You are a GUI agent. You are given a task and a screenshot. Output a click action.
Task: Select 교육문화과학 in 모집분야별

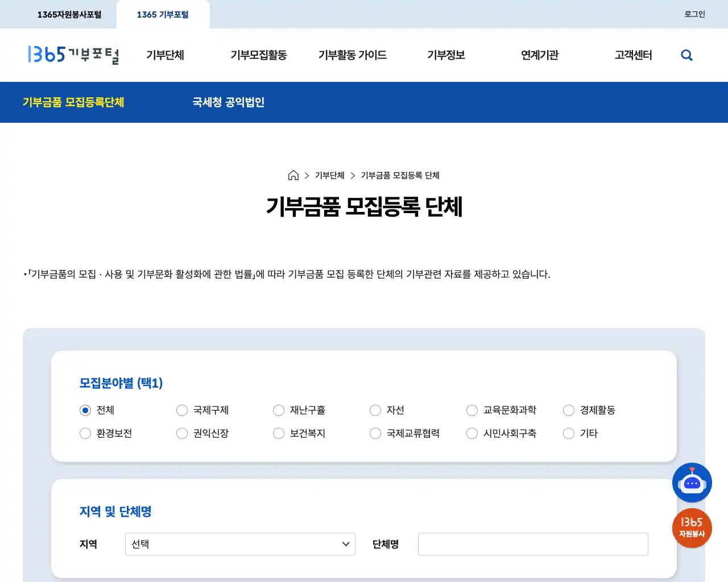[472, 410]
